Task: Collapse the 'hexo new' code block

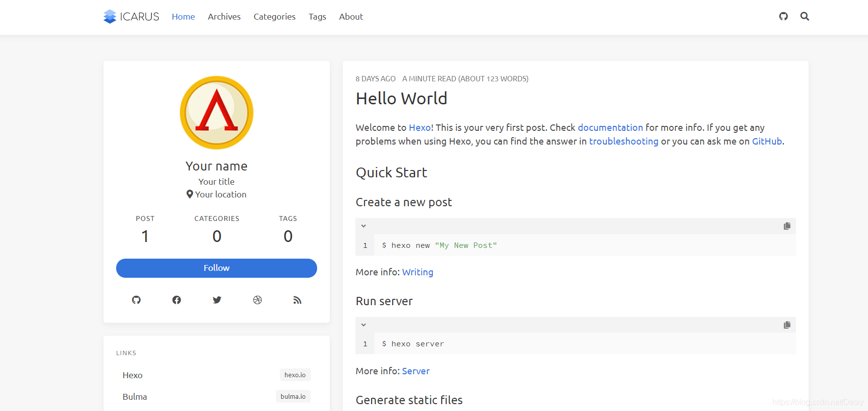Action: [x=364, y=226]
